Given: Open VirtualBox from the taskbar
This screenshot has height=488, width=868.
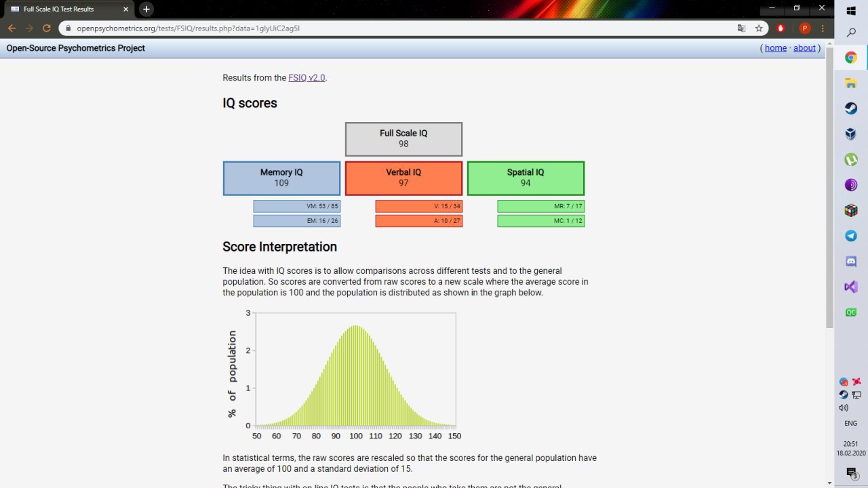Looking at the screenshot, I should [851, 134].
